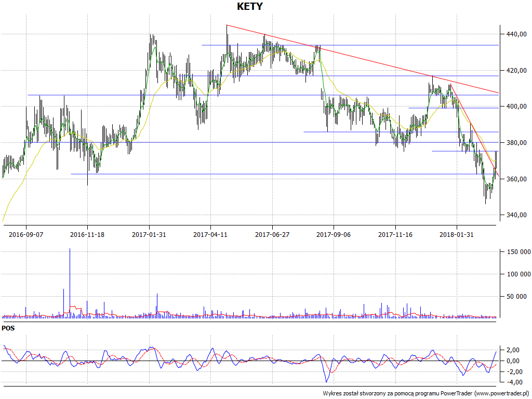Click the POS indicator panel label
532x399 pixels.
pos(8,328)
